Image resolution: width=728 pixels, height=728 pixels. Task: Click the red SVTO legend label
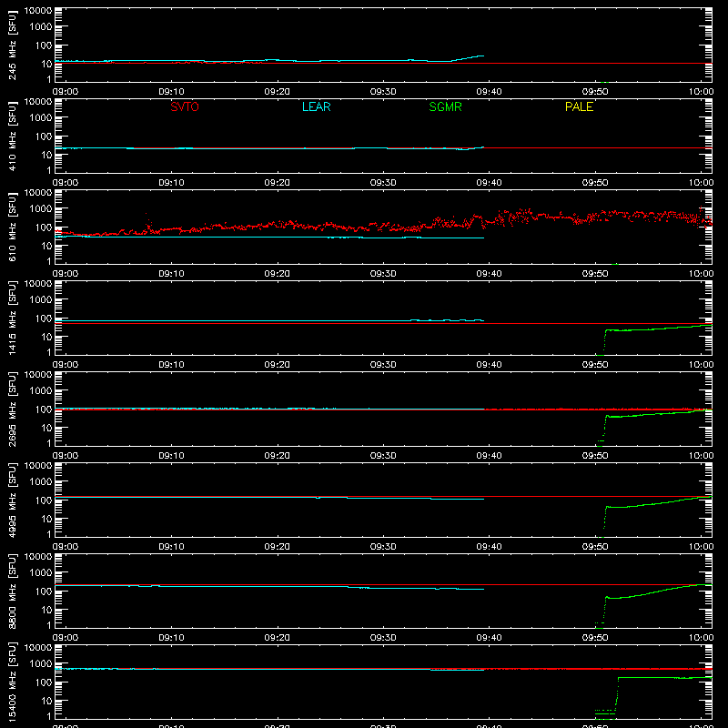point(185,106)
